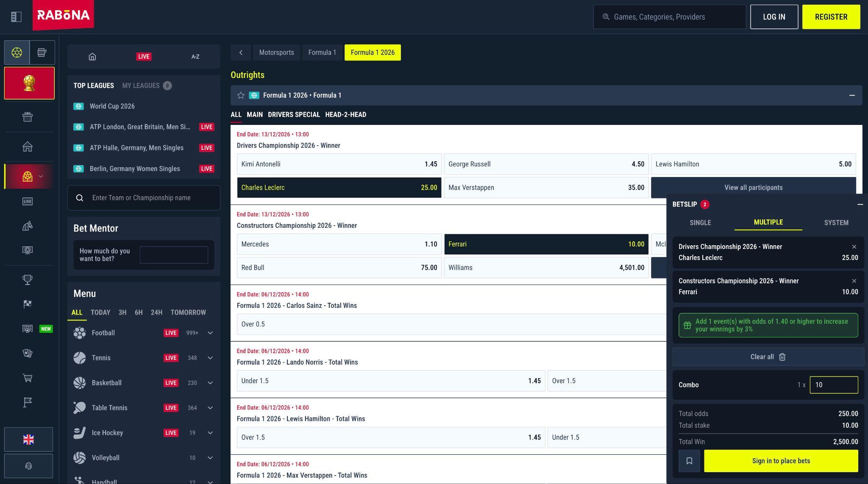The height and width of the screenshot is (484, 868).
Task: Open the trophy tournaments sidebar icon
Action: pyautogui.click(x=28, y=280)
